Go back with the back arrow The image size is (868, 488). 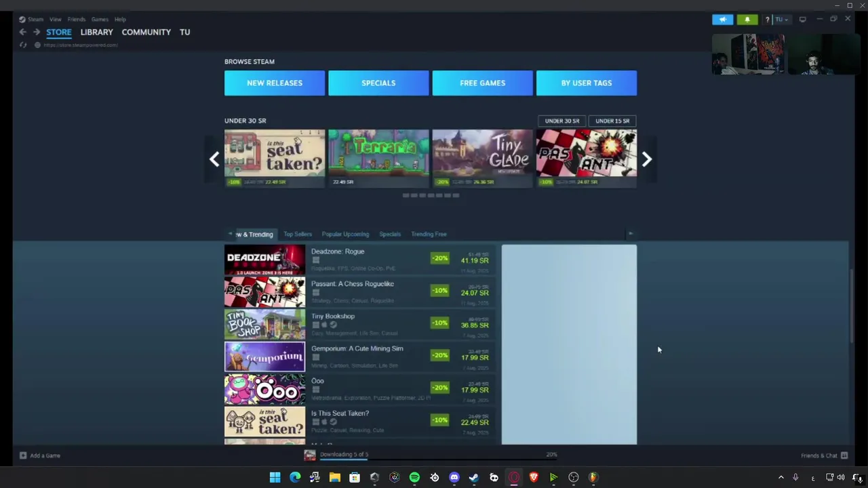(22, 32)
